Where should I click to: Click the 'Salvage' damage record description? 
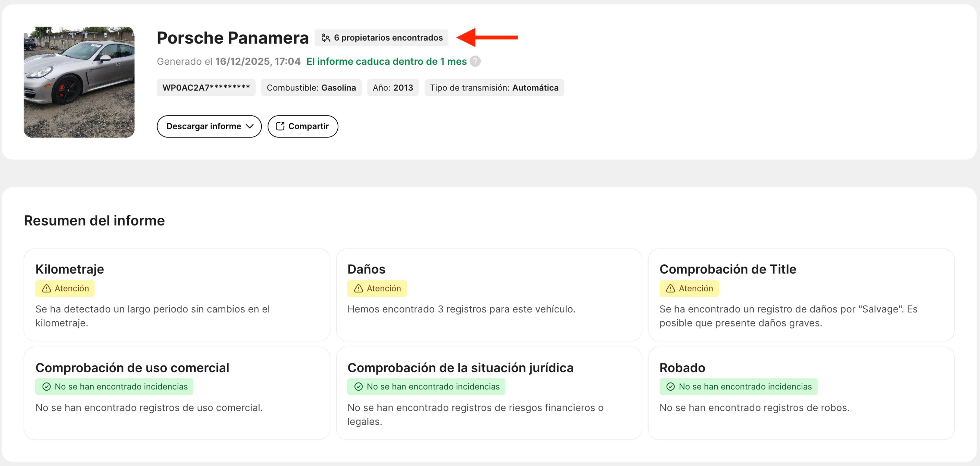pyautogui.click(x=789, y=316)
